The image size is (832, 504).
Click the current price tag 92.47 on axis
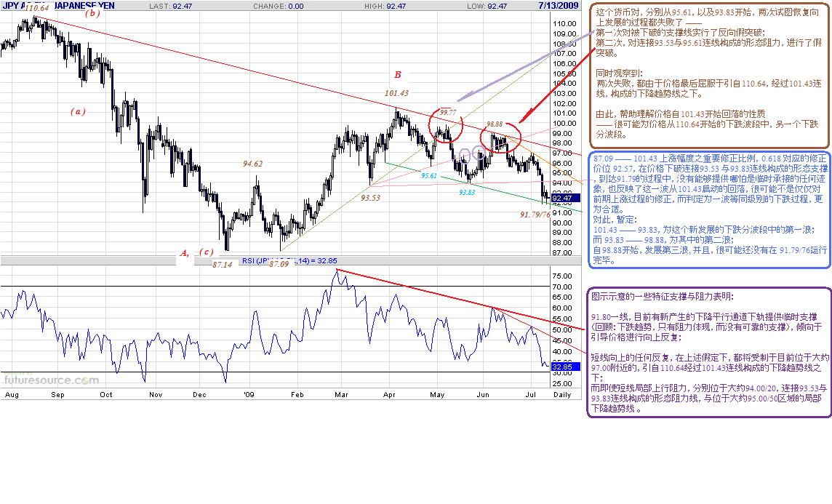coord(565,199)
